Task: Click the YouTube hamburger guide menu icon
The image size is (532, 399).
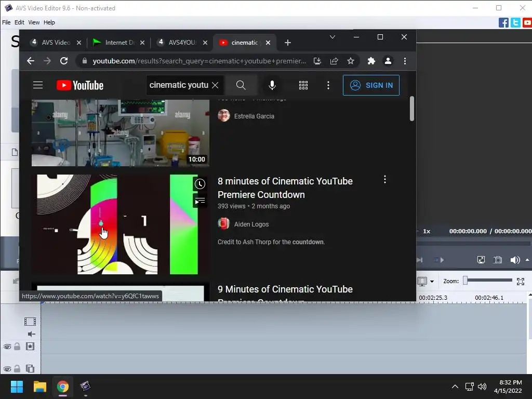Action: [x=38, y=85]
